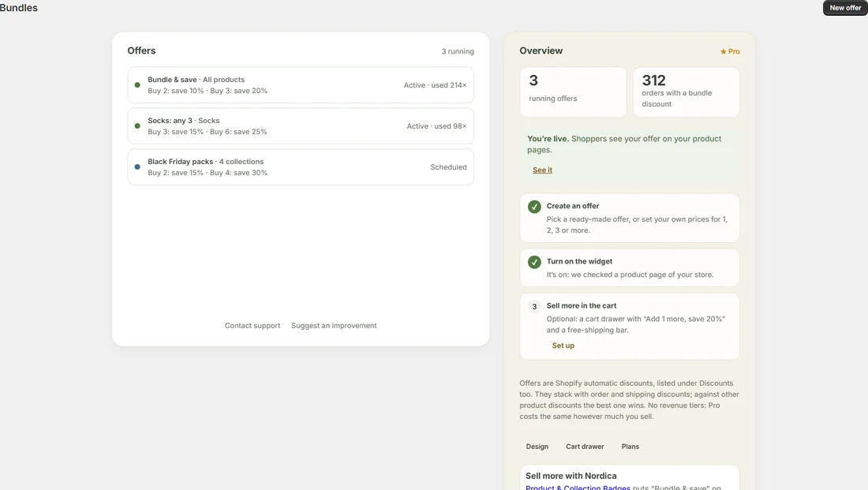
Task: Click the Buy 2: save 10% tier text
Action: 176,91
